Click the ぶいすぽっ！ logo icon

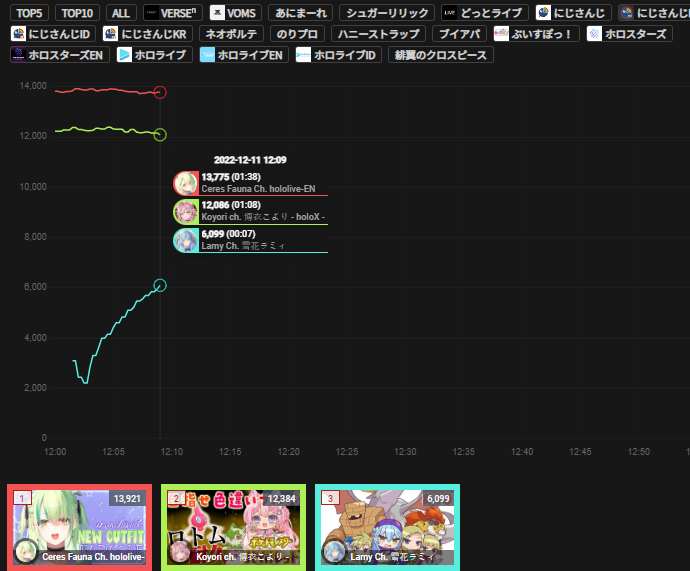pyautogui.click(x=501, y=34)
